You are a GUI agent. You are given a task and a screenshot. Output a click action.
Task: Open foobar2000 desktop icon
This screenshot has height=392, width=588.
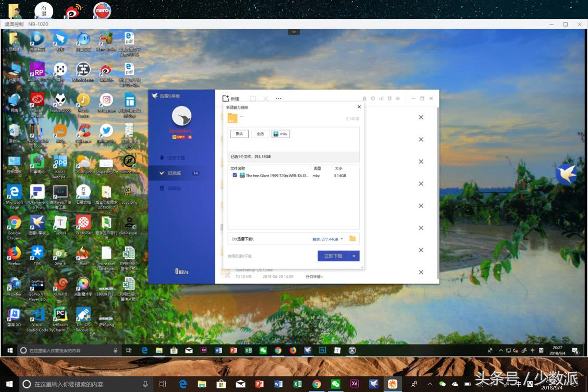(60, 103)
